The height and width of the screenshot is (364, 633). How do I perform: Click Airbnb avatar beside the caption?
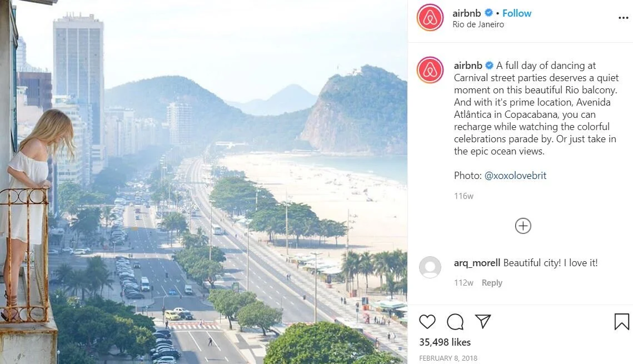tap(430, 70)
